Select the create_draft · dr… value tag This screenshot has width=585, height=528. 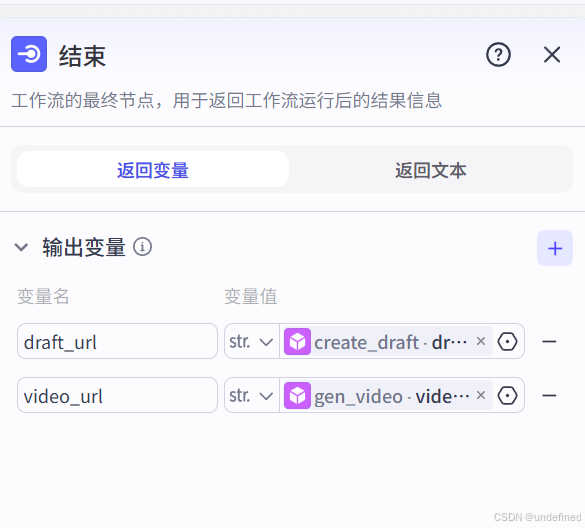point(388,341)
